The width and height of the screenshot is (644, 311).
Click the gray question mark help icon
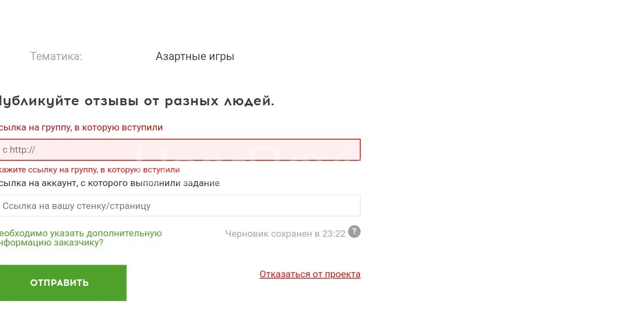click(354, 232)
